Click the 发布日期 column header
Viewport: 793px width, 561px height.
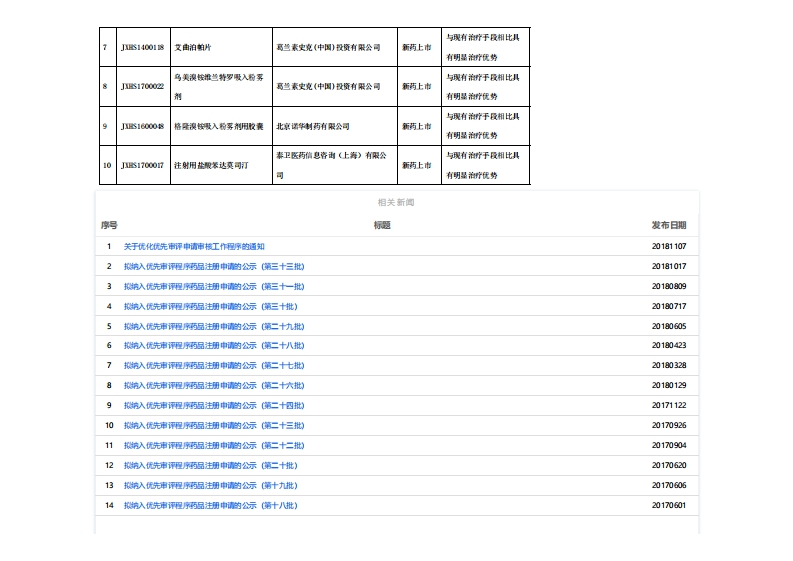[x=668, y=226]
